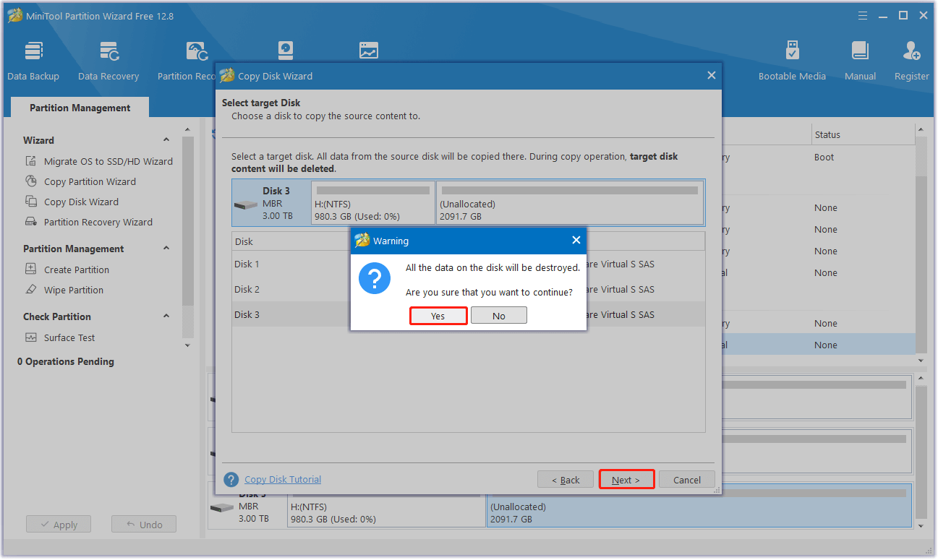The width and height of the screenshot is (938, 560).
Task: Open the Partition Recovery tool
Action: click(187, 61)
